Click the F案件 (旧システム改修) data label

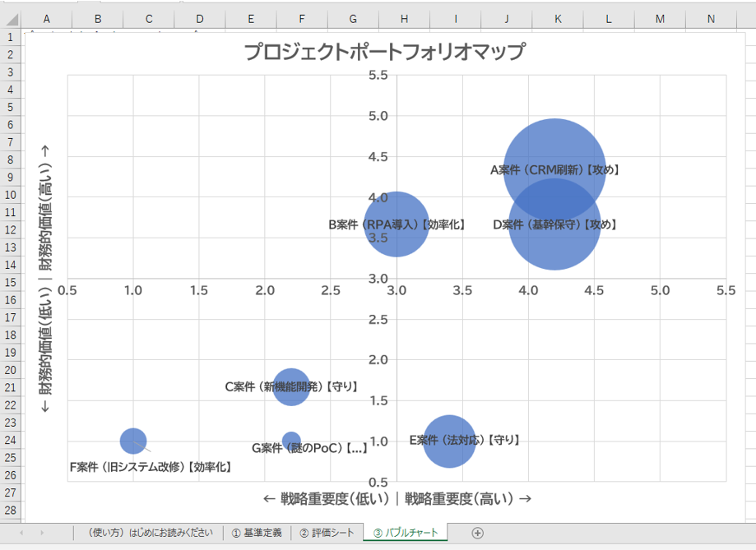(x=150, y=467)
